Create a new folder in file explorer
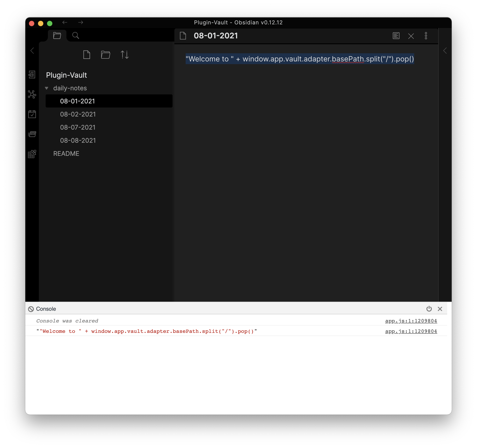Image resolution: width=477 pixels, height=448 pixels. click(x=105, y=55)
